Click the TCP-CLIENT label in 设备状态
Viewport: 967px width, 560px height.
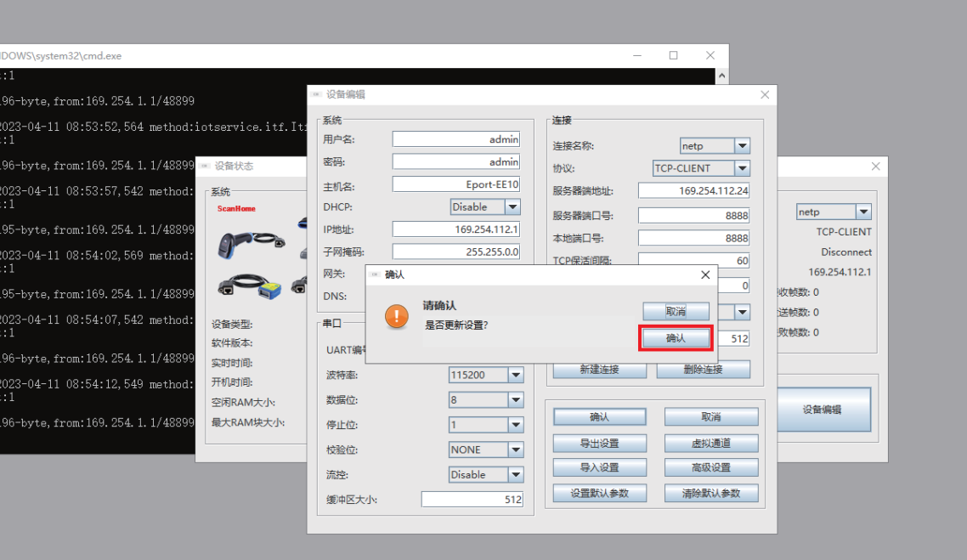pos(844,231)
